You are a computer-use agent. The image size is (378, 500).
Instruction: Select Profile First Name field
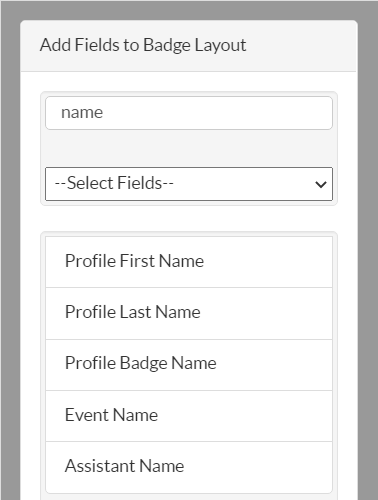tap(189, 262)
